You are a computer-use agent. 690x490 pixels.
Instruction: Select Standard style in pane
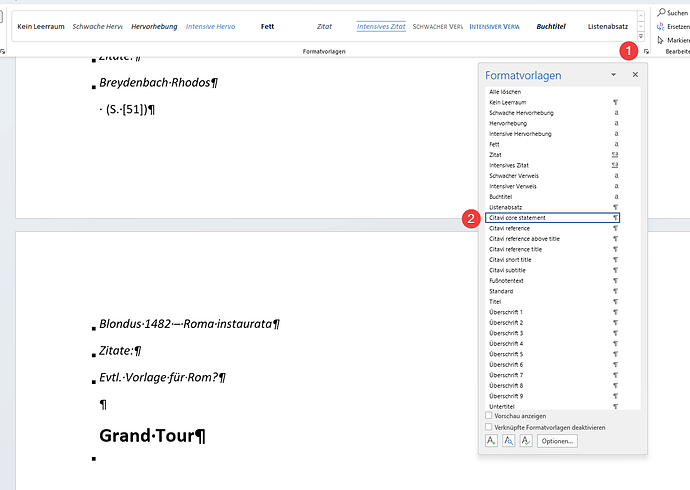point(552,291)
